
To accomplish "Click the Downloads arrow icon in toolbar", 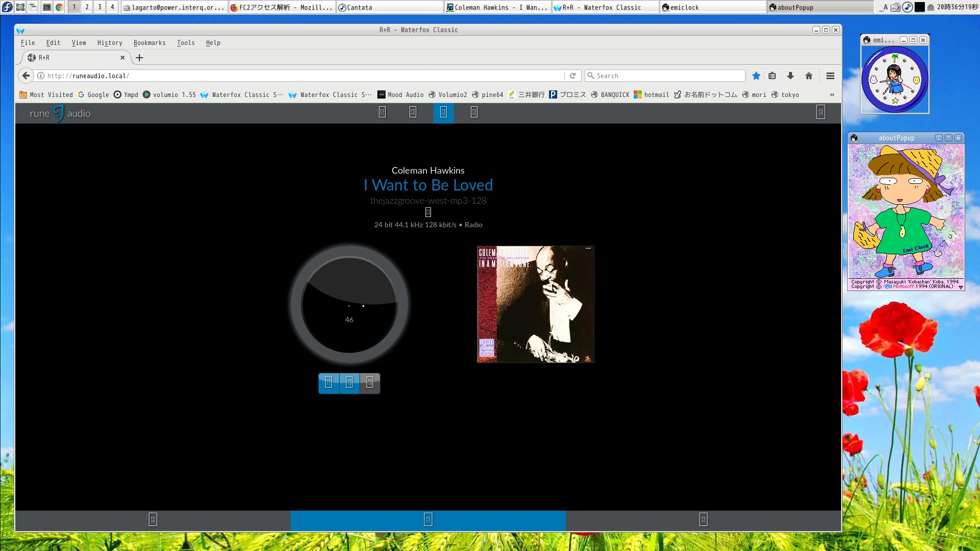I will click(790, 76).
